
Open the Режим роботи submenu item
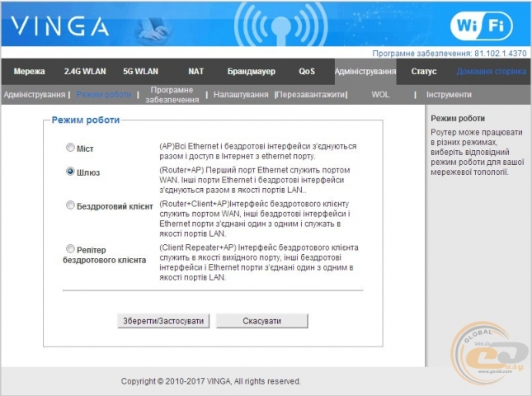pyautogui.click(x=103, y=94)
